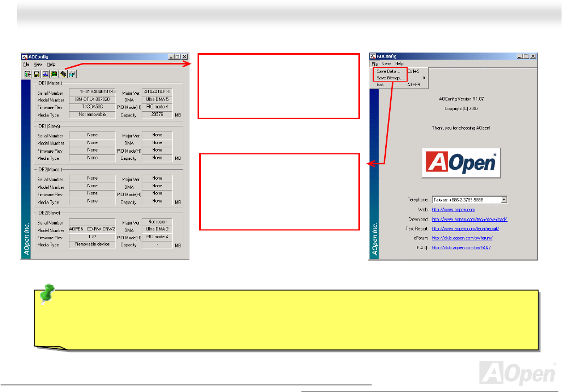Click the IDE2(Master) group label
Screen dimensions: 562x392
tap(49, 170)
